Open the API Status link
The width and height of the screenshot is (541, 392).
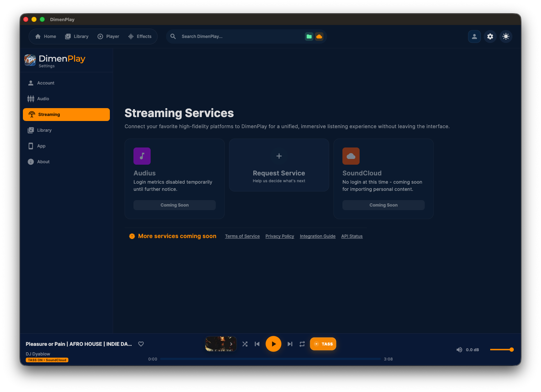pyautogui.click(x=352, y=236)
